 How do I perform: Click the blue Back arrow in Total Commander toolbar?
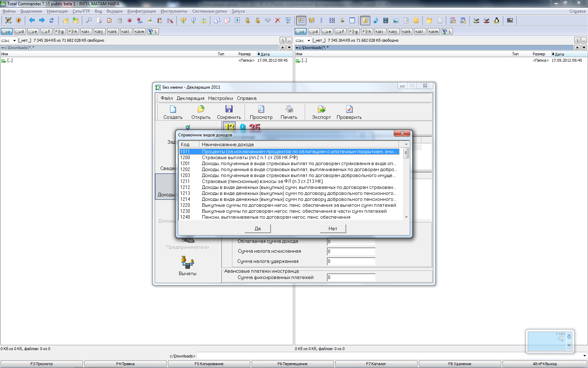pyautogui.click(x=32, y=20)
